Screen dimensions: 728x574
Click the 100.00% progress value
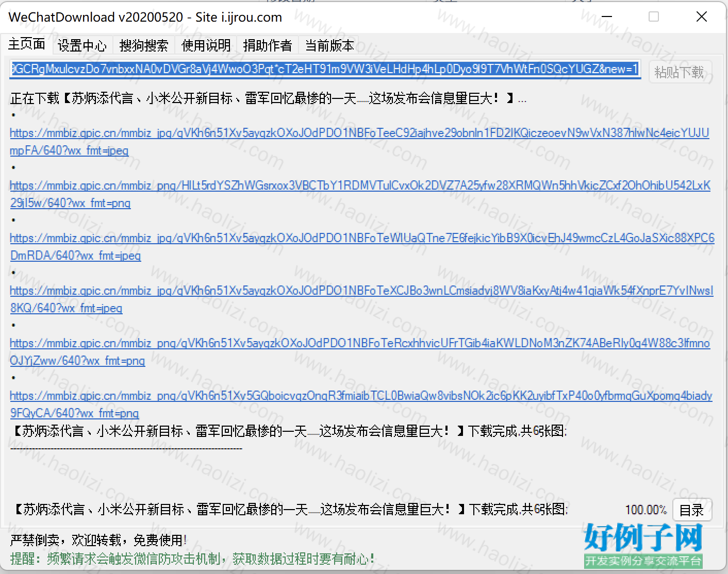click(646, 510)
